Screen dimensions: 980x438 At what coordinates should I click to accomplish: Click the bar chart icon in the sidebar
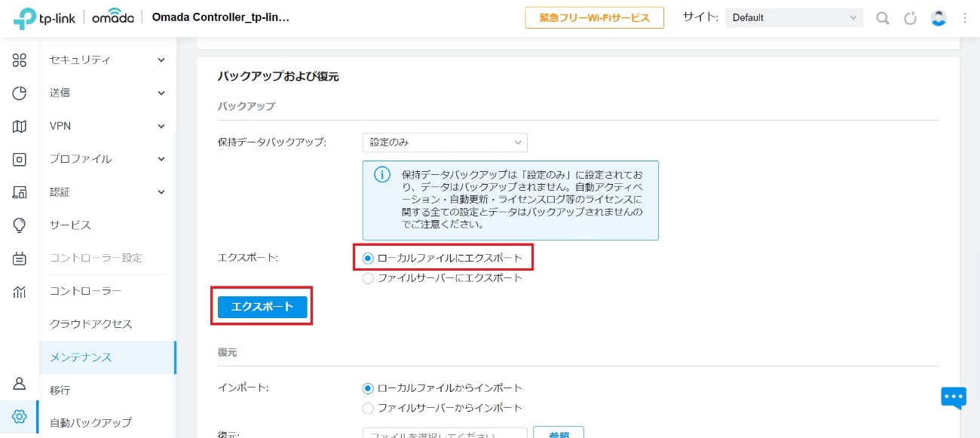click(20, 292)
